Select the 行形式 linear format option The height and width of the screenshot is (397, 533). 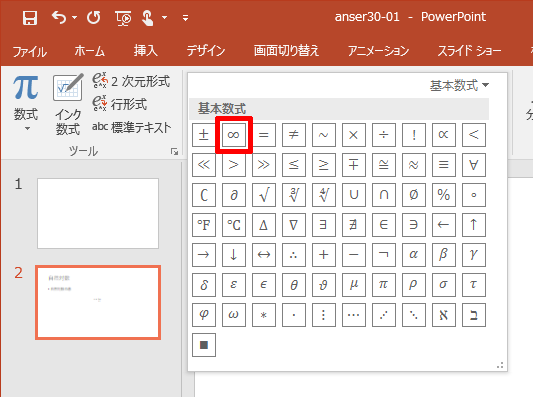point(120,104)
